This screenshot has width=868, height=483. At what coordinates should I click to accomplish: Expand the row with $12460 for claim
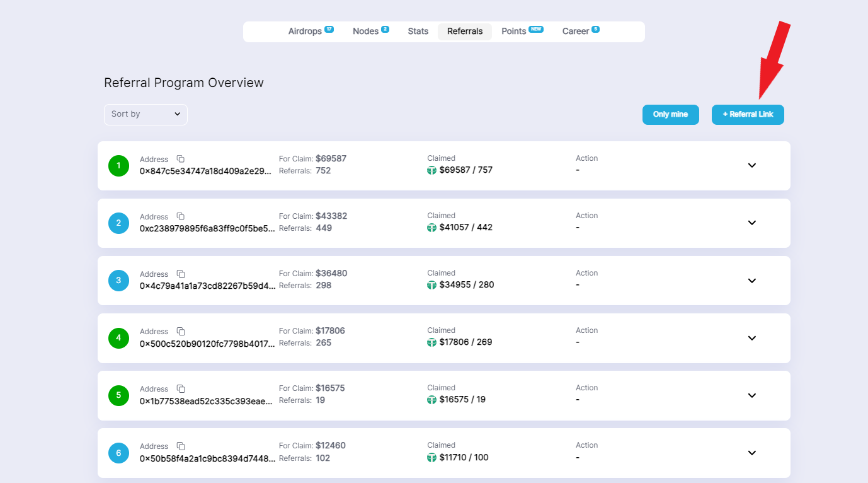coord(751,453)
